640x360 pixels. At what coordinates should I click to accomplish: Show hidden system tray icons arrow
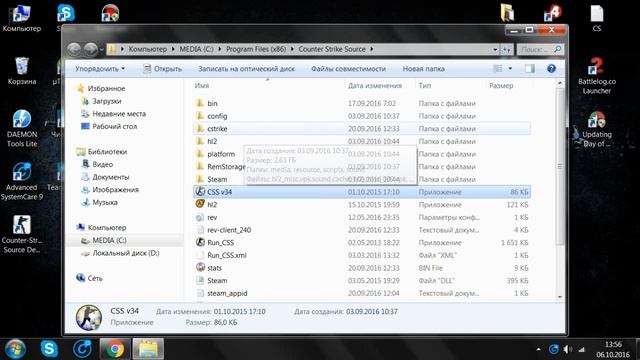pos(538,349)
